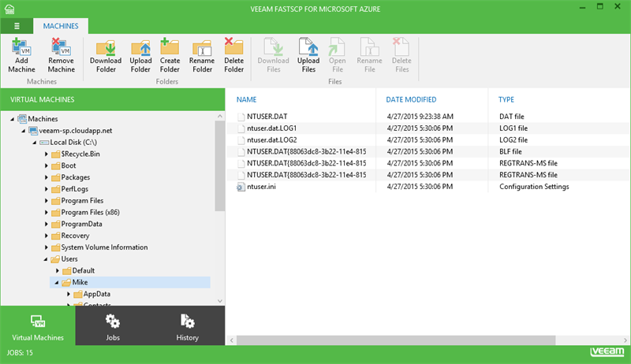Click the Upload Files icon
Screen dimensions: 631x364
308,48
